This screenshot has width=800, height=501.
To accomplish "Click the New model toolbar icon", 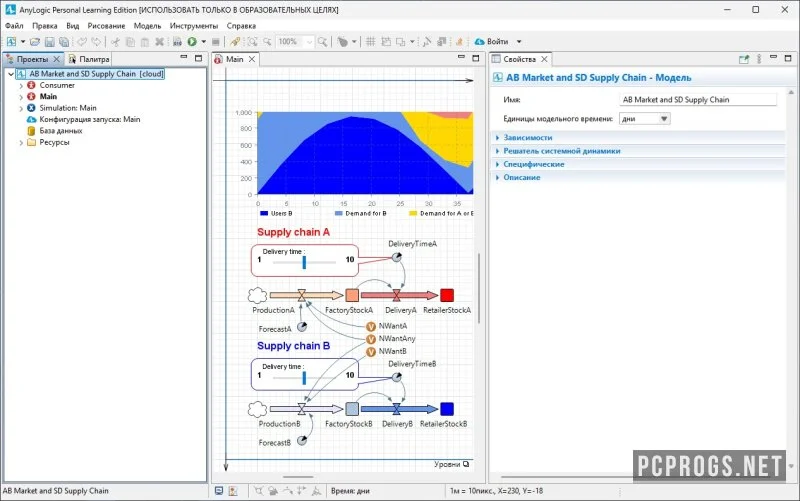I will click(11, 41).
